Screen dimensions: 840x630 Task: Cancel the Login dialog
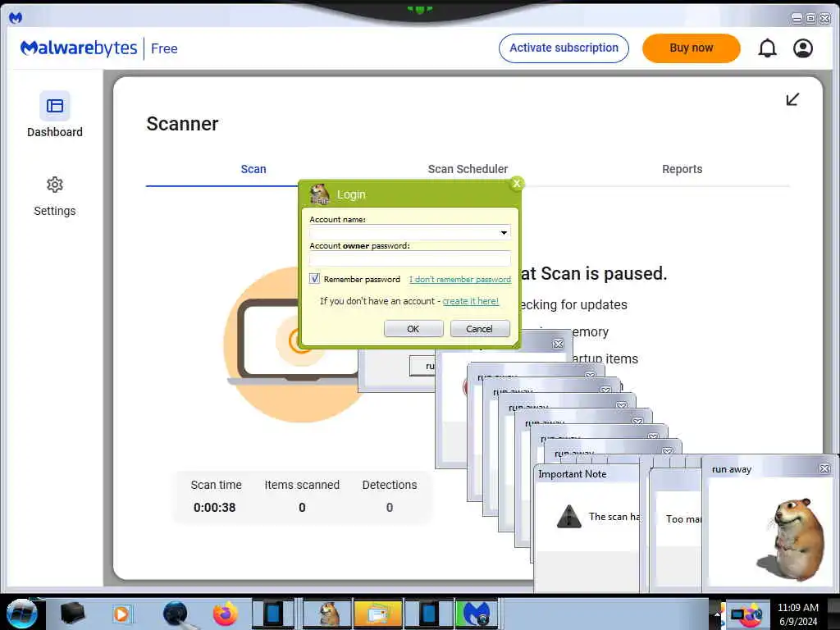pos(479,328)
